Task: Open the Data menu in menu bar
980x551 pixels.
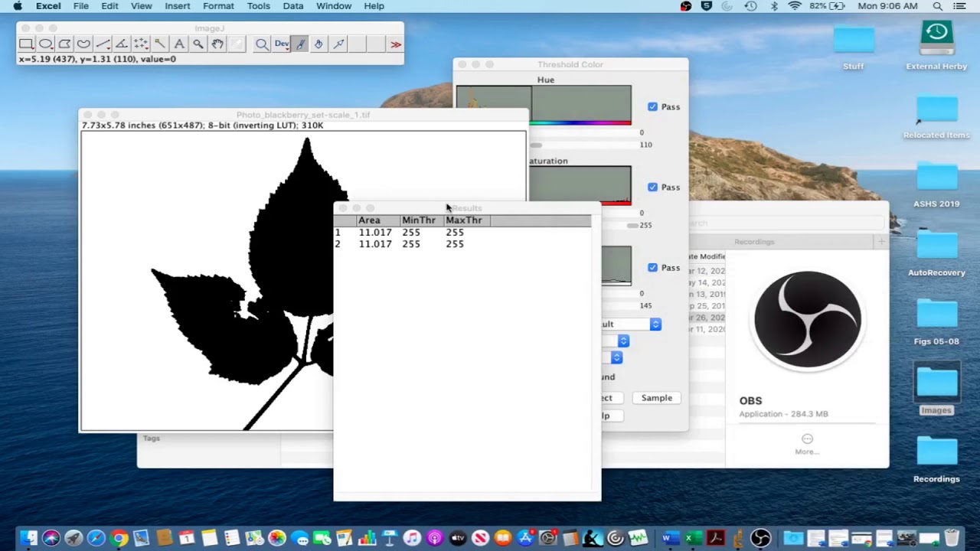Action: 293,6
